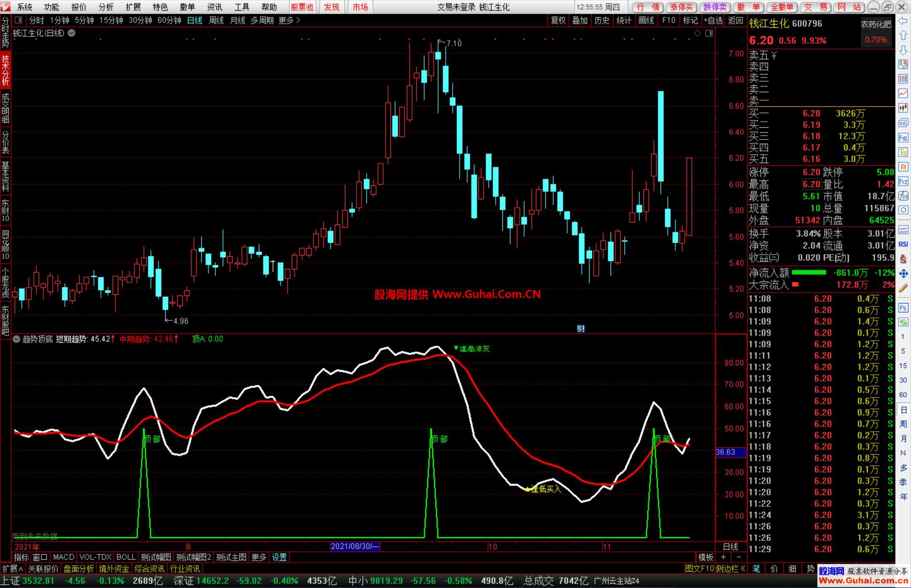911x588 pixels.
Task: Click the RSI indicator icon
Action: [903, 244]
